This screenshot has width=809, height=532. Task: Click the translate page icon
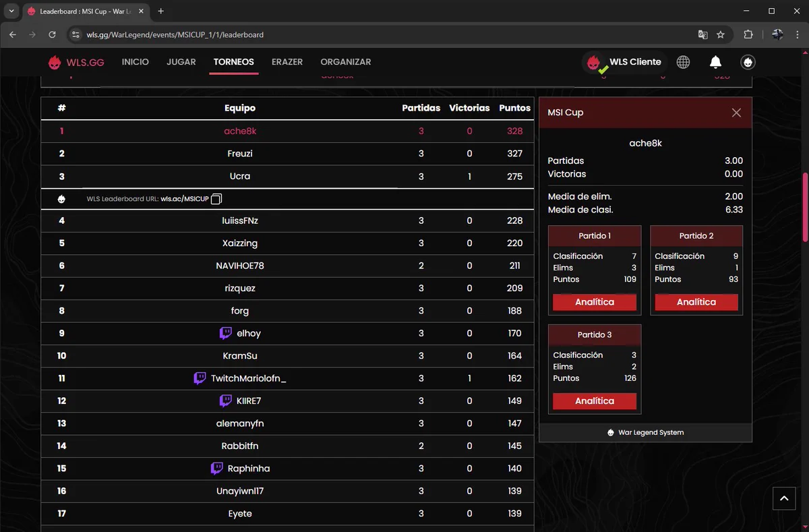point(702,34)
